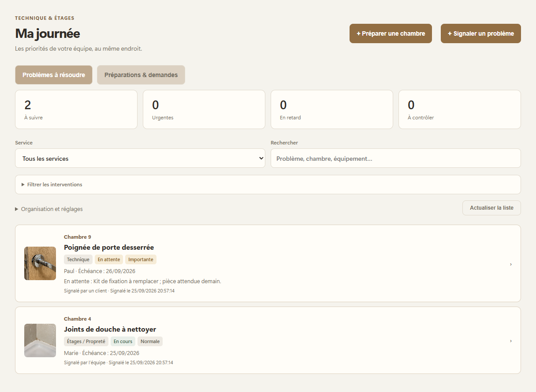Click the Technique tag on Chambre 9
The height and width of the screenshot is (392, 536).
pyautogui.click(x=78, y=259)
